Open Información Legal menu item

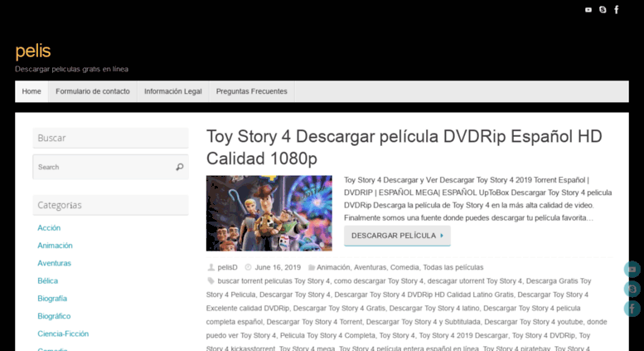173,91
